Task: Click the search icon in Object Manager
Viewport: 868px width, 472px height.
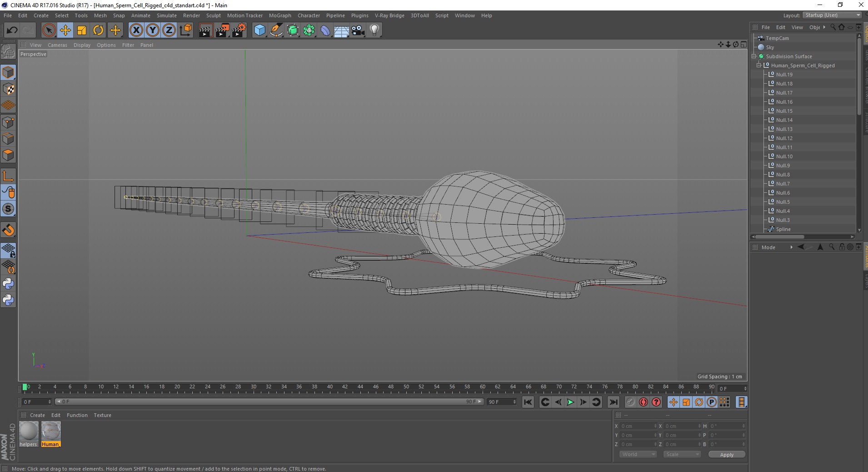Action: 833,27
